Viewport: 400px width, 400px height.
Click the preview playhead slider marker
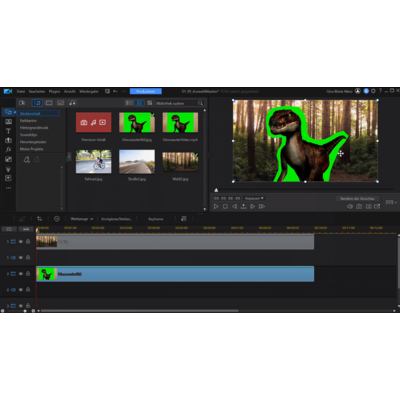coord(216,190)
